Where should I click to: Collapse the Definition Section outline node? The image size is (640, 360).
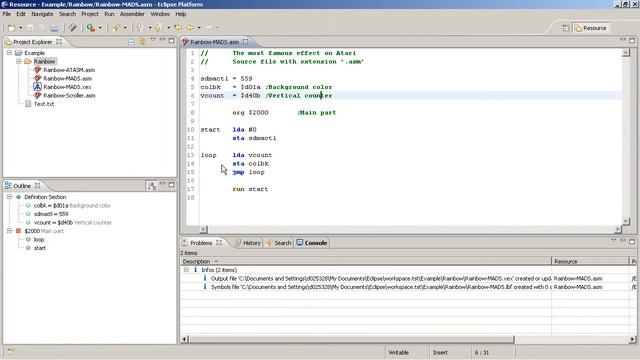click(x=9, y=197)
